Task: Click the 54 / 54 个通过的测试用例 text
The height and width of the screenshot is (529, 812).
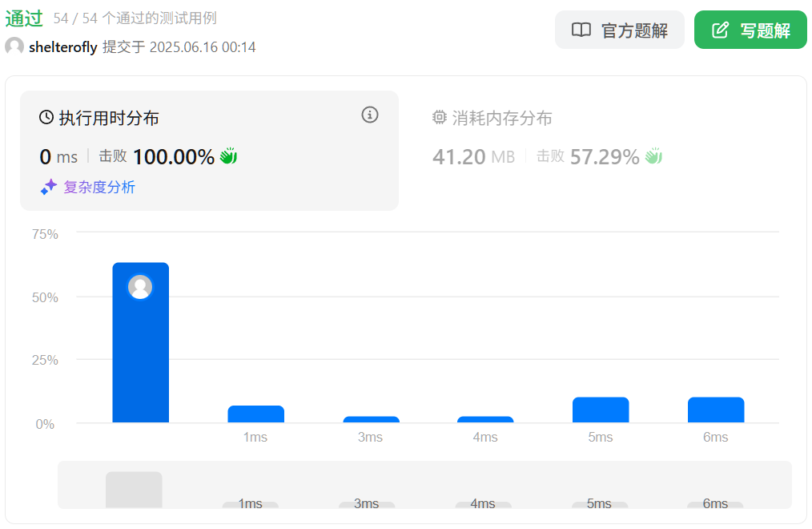Action: pyautogui.click(x=135, y=18)
